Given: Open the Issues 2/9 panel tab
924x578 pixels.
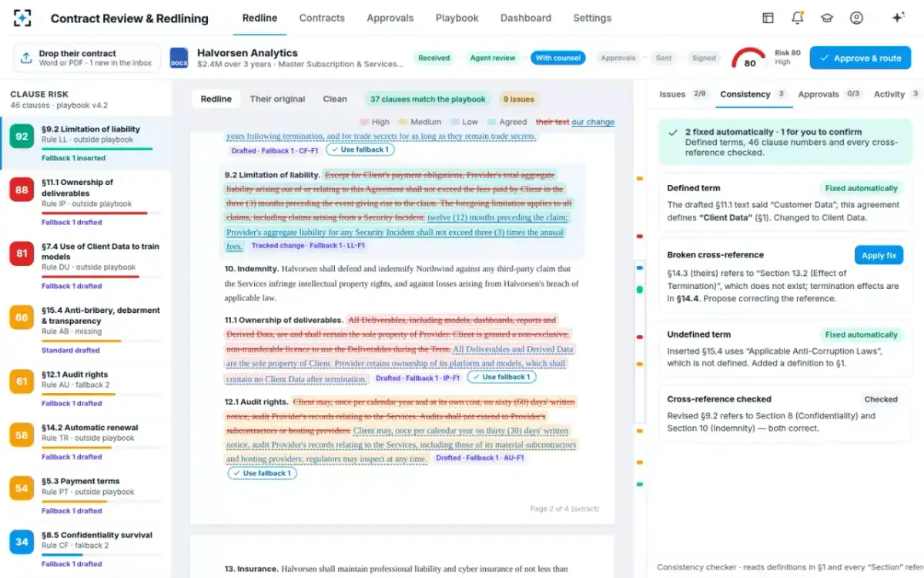Looking at the screenshot, I should (683, 94).
